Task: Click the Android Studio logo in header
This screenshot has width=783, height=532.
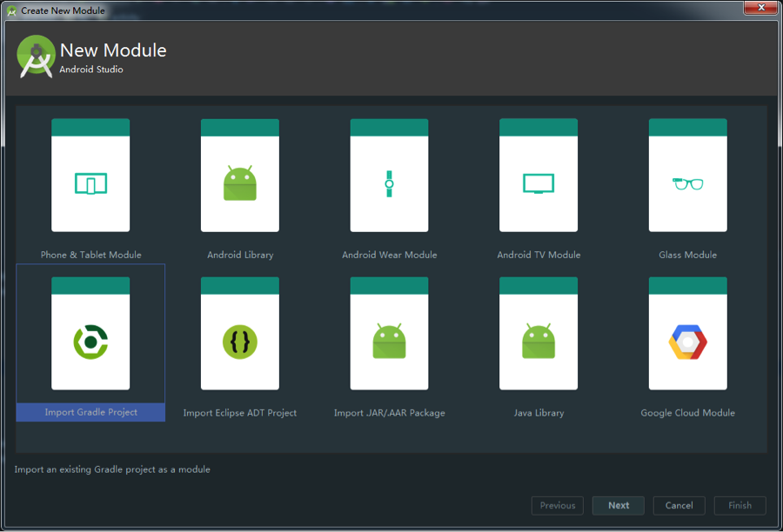Action: click(x=36, y=57)
